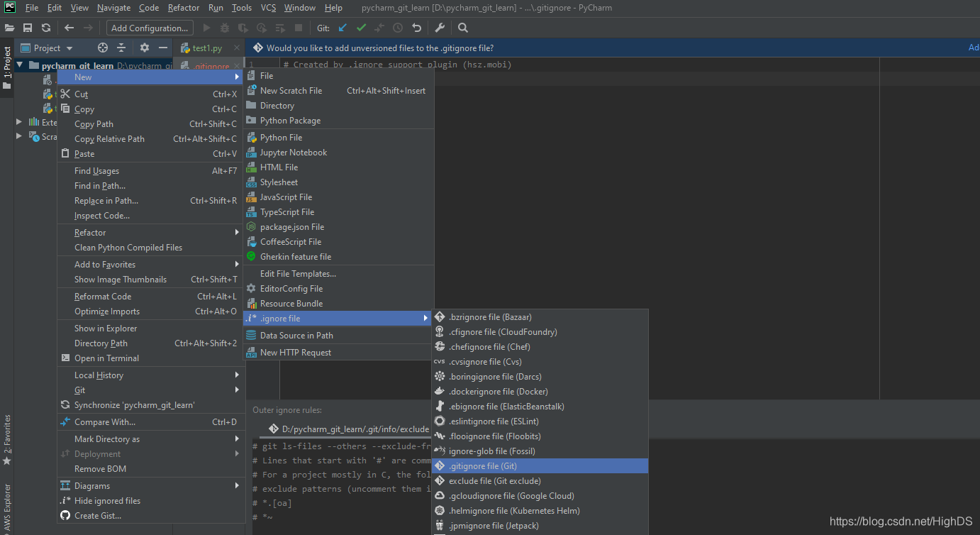Image resolution: width=980 pixels, height=535 pixels.
Task: Open the 1: Project side tool window
Action: click(x=7, y=68)
